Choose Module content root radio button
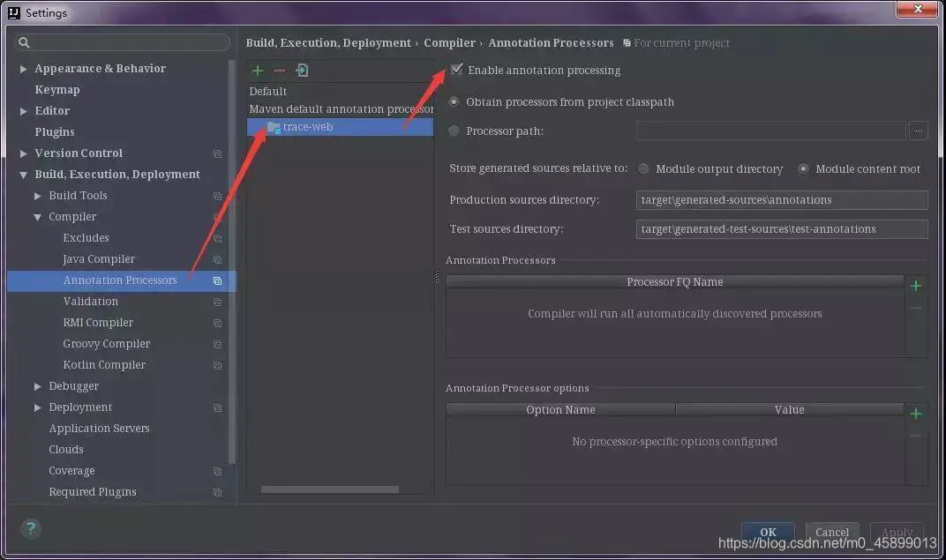The height and width of the screenshot is (560, 946). (803, 168)
